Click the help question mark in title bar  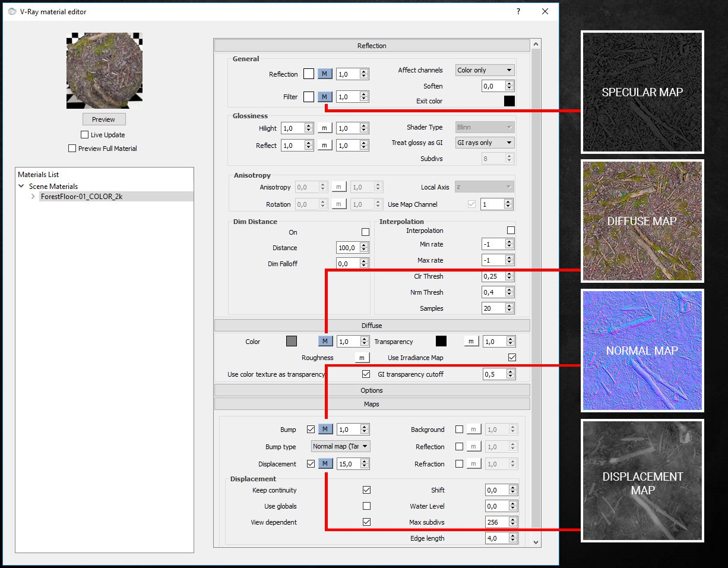pos(518,11)
